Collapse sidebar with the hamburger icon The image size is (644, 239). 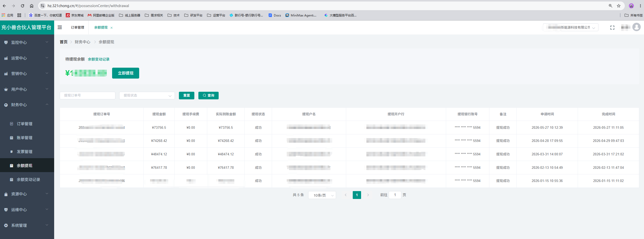[60, 27]
